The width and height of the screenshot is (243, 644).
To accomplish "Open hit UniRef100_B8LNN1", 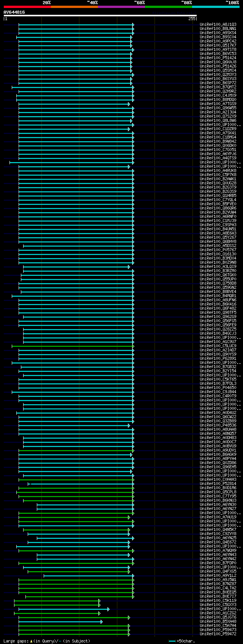I will pos(218,29).
